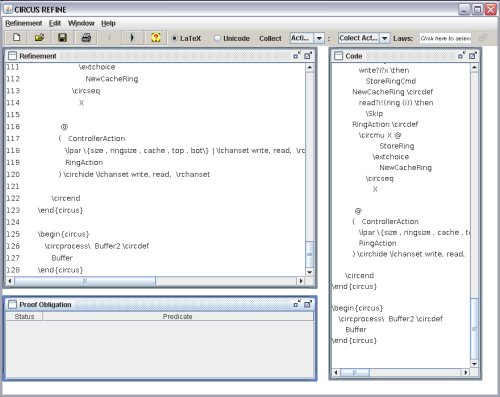The width and height of the screenshot is (500, 397).
Task: Click the Proof Obligation panel window icon
Action: 12,304
